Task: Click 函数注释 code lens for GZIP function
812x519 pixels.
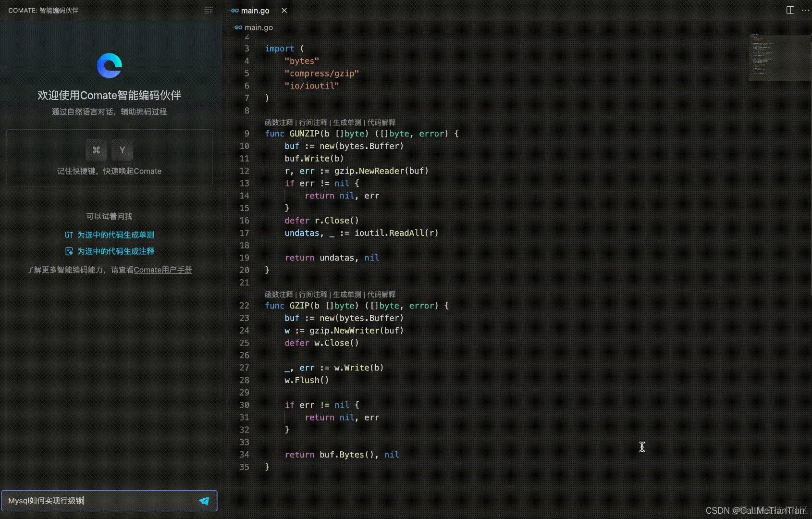Action: 279,295
